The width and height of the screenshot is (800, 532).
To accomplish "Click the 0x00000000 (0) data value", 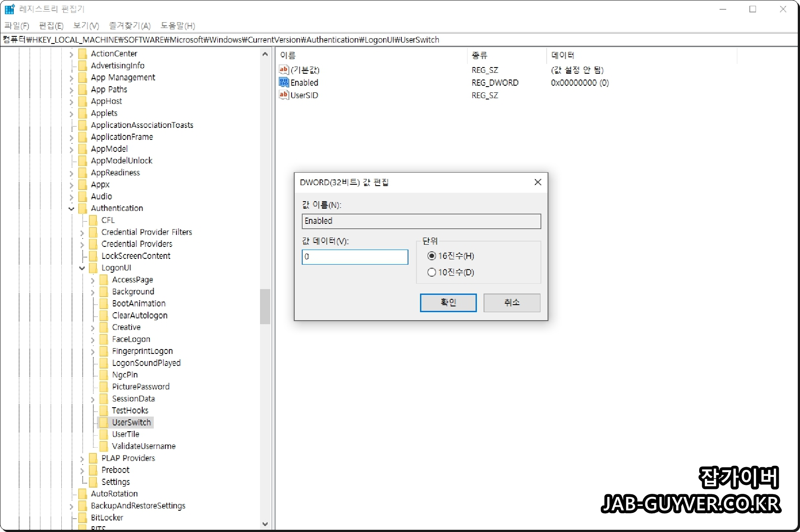I will (580, 83).
